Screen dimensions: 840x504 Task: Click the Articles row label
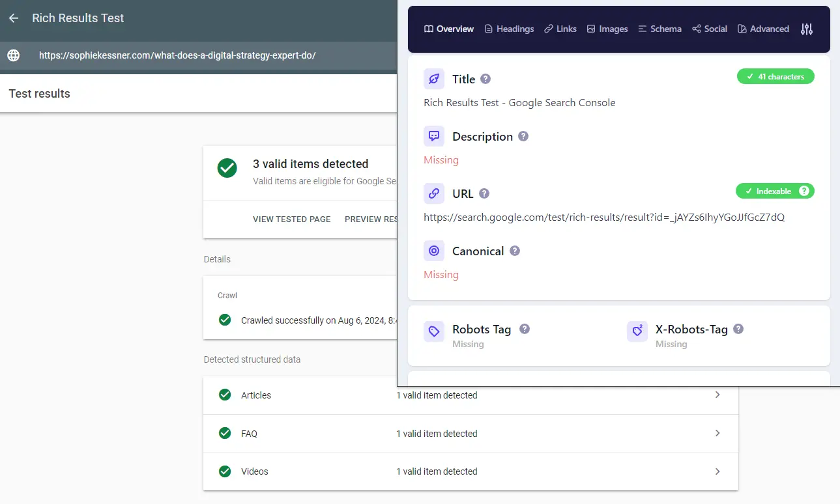256,395
